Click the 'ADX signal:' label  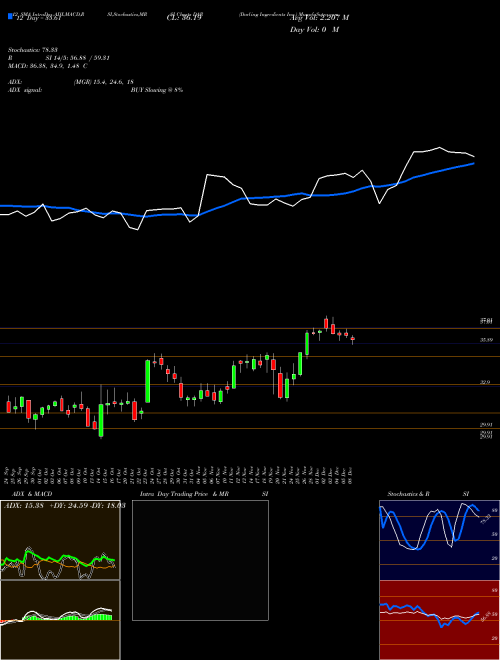(x=25, y=90)
